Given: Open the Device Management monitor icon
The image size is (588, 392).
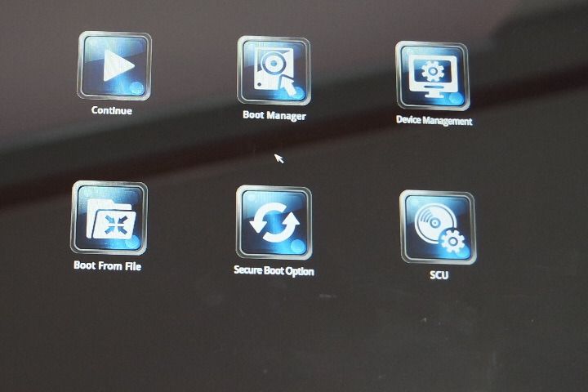Looking at the screenshot, I should click(x=432, y=76).
